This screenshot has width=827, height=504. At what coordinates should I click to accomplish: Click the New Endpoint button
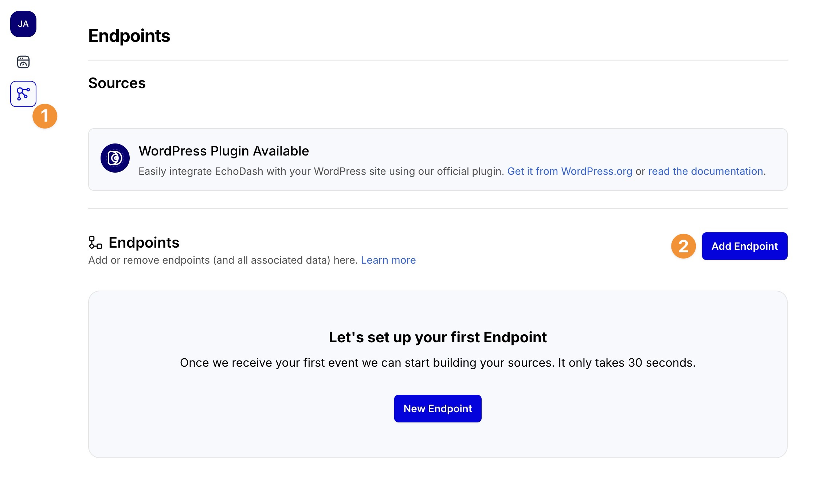click(438, 409)
